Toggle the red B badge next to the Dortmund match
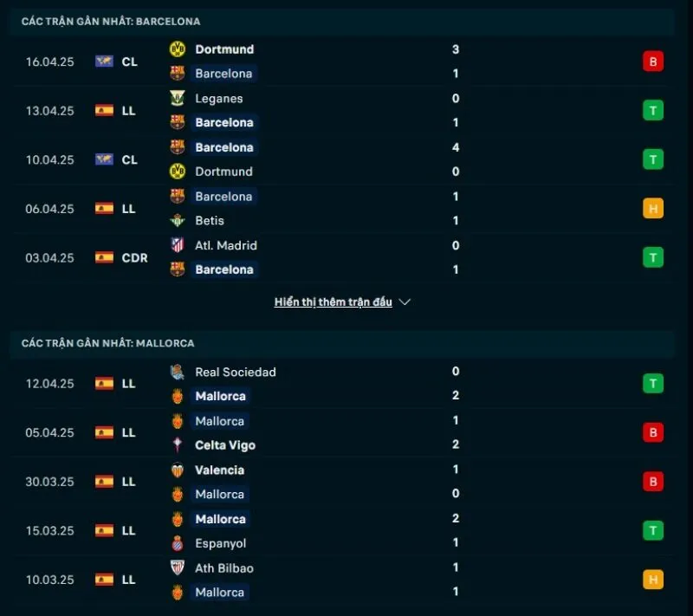This screenshot has width=693, height=616. (653, 61)
